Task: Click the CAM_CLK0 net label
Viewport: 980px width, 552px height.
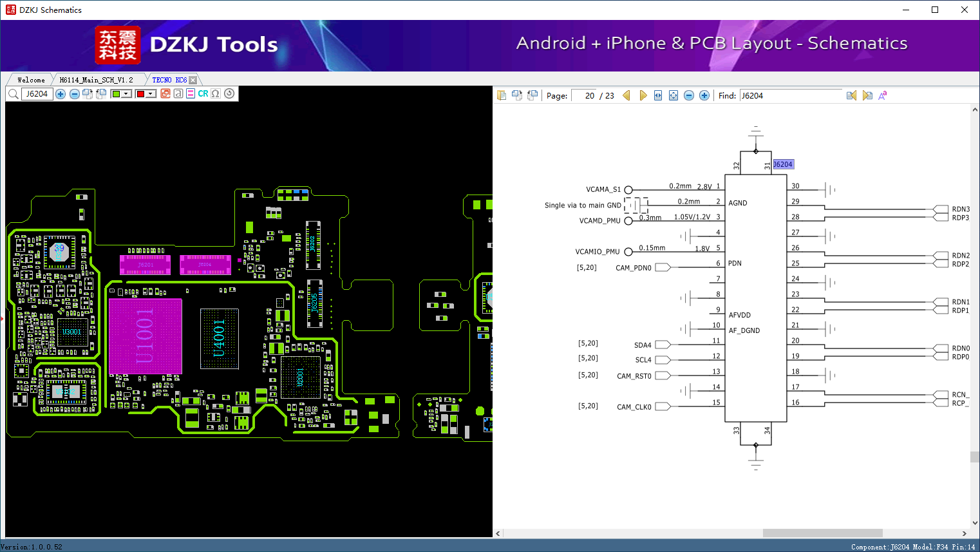Action: coord(634,407)
